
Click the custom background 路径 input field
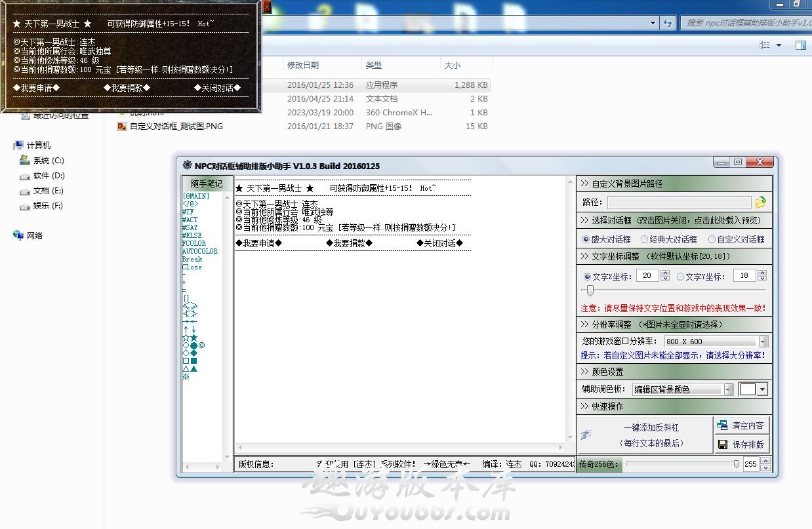pyautogui.click(x=678, y=203)
